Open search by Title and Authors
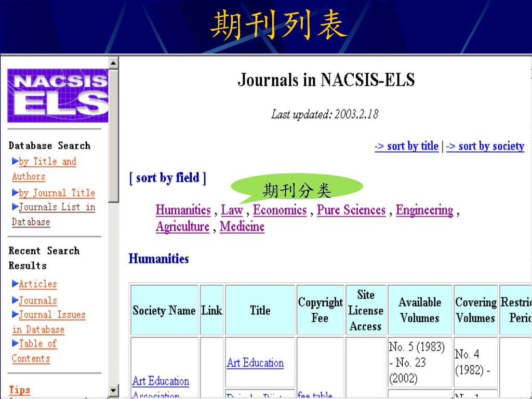The height and width of the screenshot is (399, 532). tap(44, 169)
